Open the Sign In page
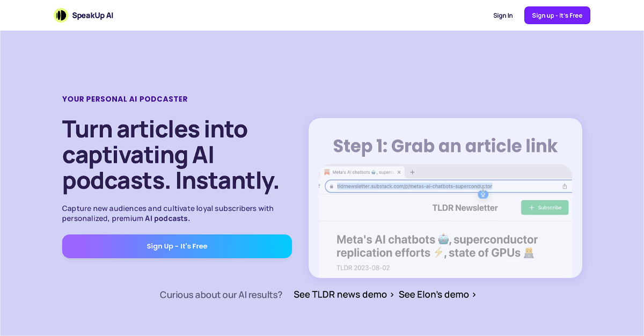Screen dimensions: 644x336 point(503,16)
